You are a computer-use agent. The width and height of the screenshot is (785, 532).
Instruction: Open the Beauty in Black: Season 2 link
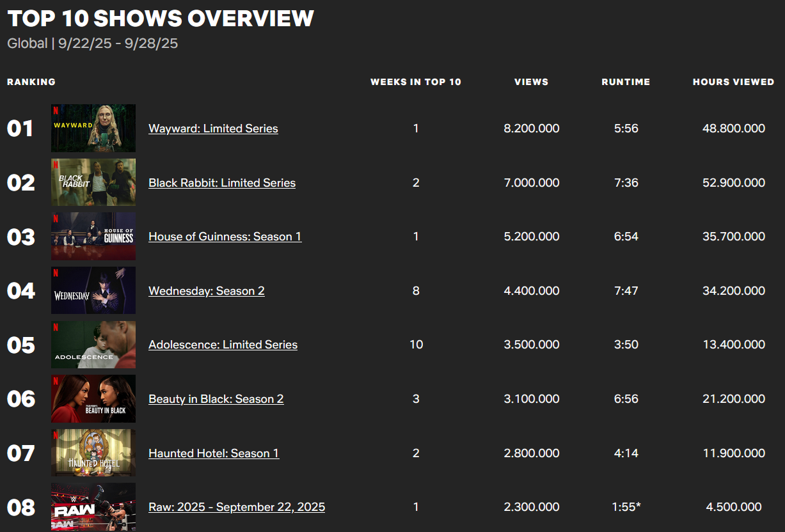point(216,399)
